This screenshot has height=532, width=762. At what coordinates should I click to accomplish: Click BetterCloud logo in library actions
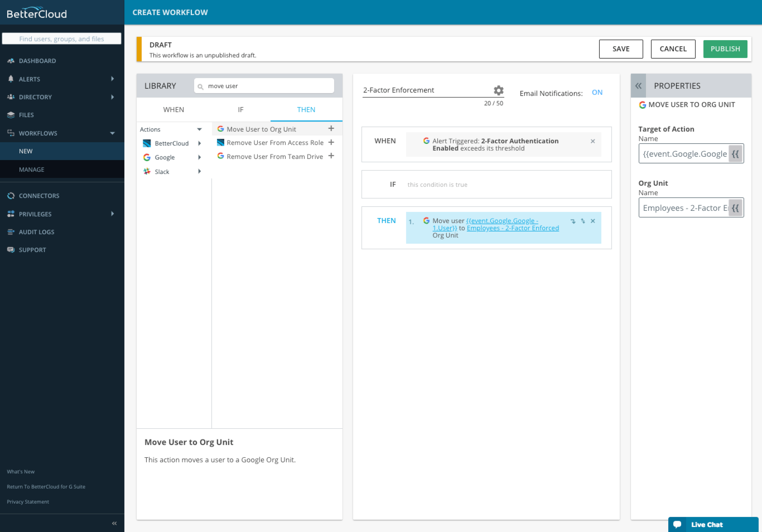[x=147, y=143]
